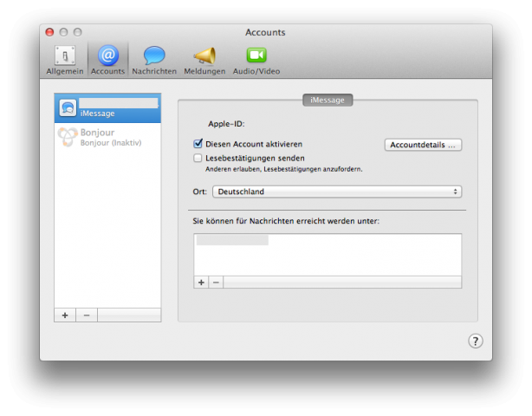The image size is (532, 416).
Task: Select the Accounts toolbar icon
Action: pos(108,58)
